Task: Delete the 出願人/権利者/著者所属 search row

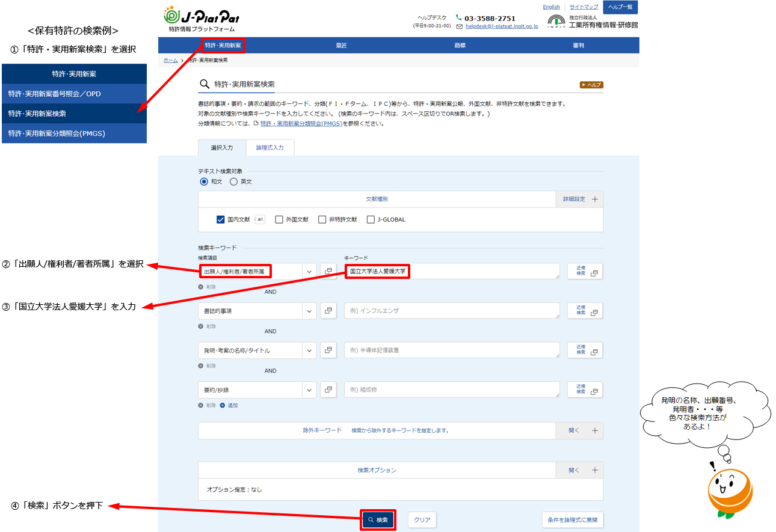Action: pos(207,287)
